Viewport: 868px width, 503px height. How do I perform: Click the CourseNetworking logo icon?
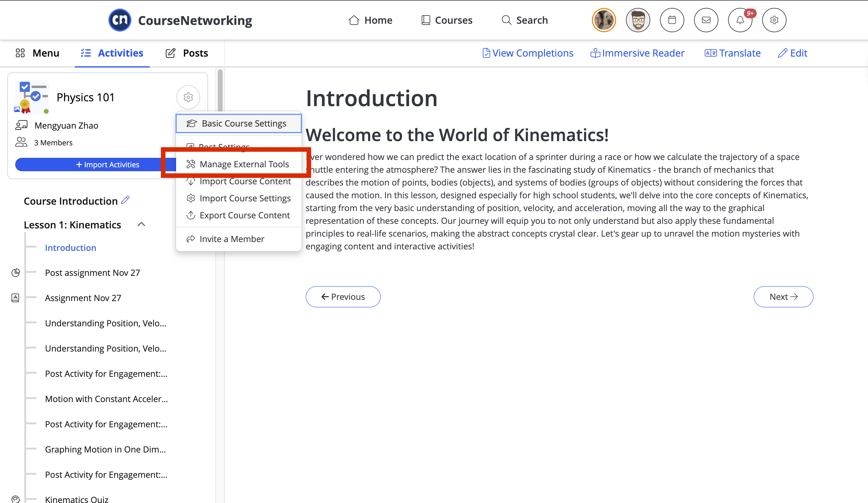point(120,20)
